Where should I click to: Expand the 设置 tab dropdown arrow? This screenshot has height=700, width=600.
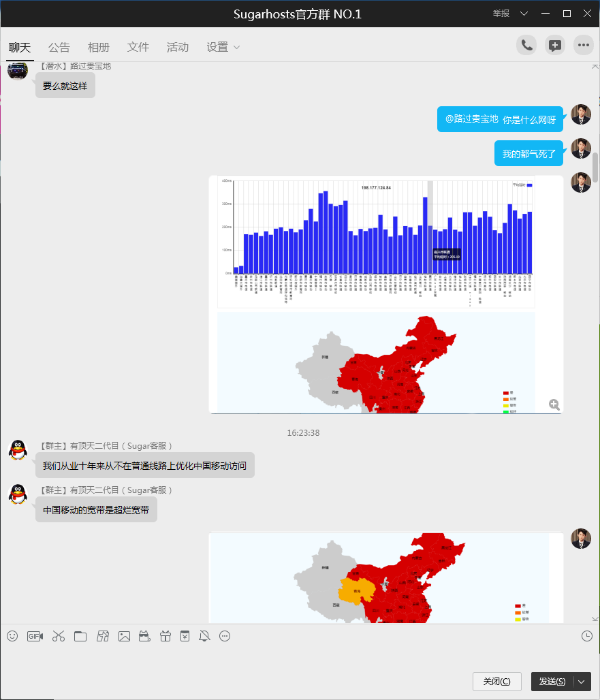(x=236, y=47)
